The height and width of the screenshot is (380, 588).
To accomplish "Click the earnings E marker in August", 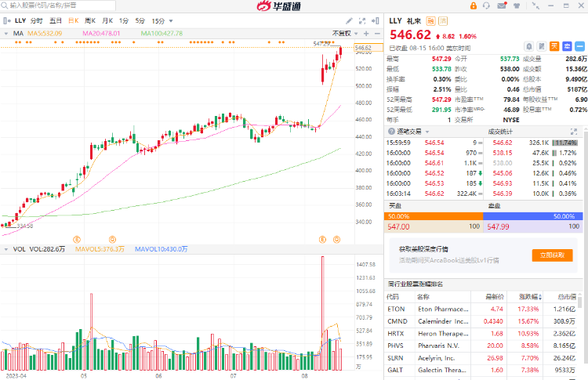I will tap(322, 238).
